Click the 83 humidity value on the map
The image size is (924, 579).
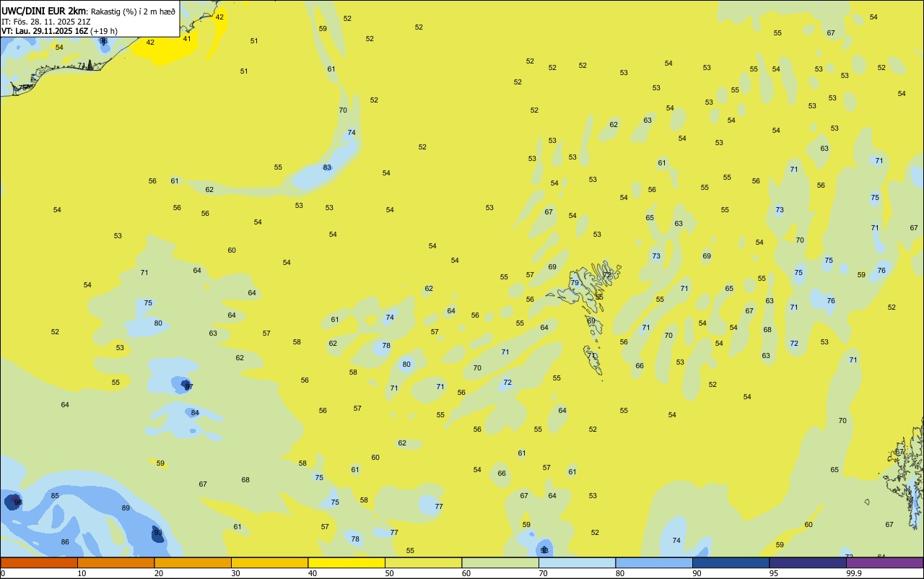click(327, 167)
